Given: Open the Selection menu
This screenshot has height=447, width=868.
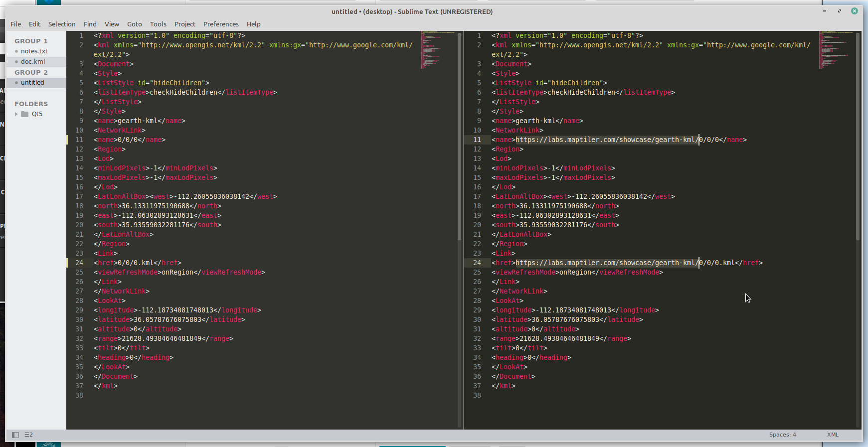Looking at the screenshot, I should coord(62,24).
